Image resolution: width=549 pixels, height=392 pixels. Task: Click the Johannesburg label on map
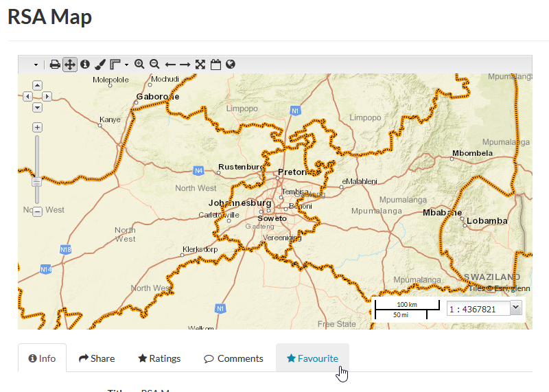click(x=240, y=203)
